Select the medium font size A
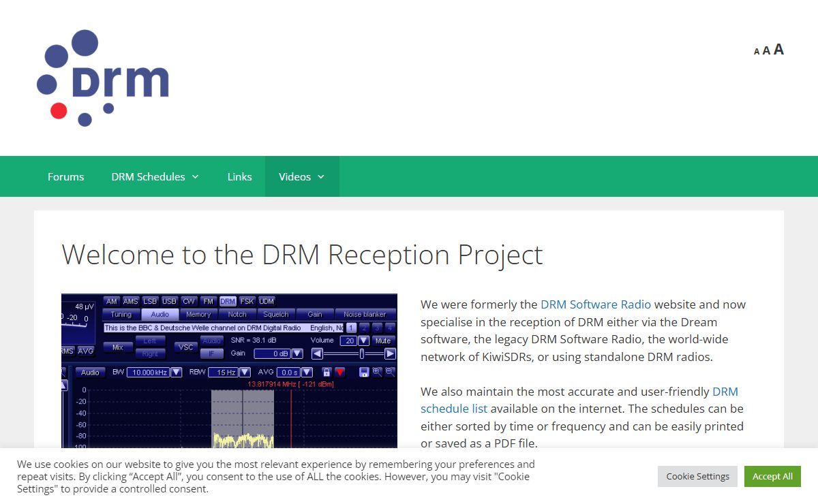 click(766, 51)
